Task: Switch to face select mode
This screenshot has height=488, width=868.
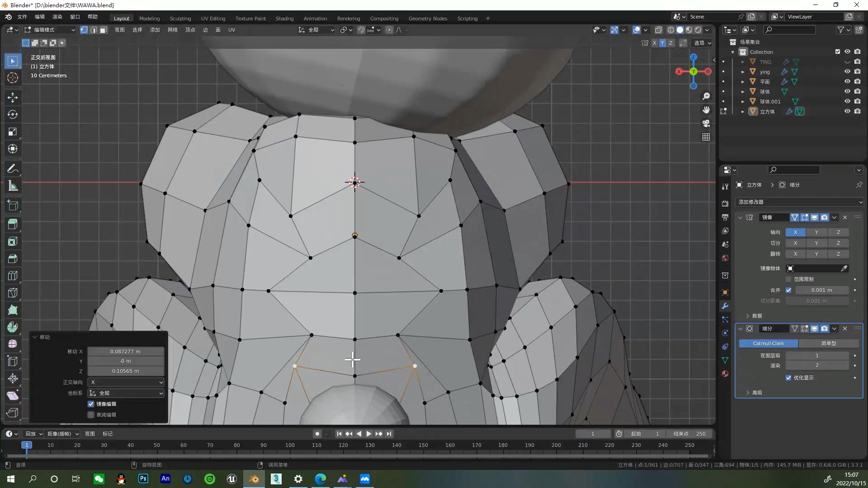Action: pos(103,30)
